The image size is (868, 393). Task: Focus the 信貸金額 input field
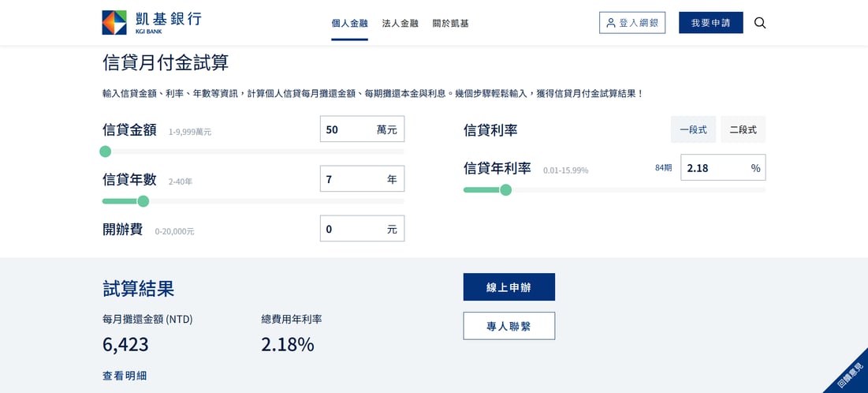(x=362, y=129)
